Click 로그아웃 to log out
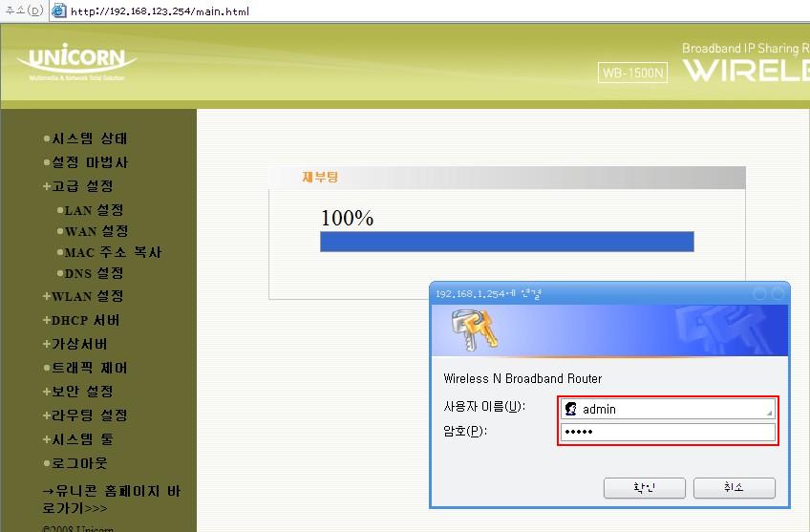The height and width of the screenshot is (532, 810). 75,463
